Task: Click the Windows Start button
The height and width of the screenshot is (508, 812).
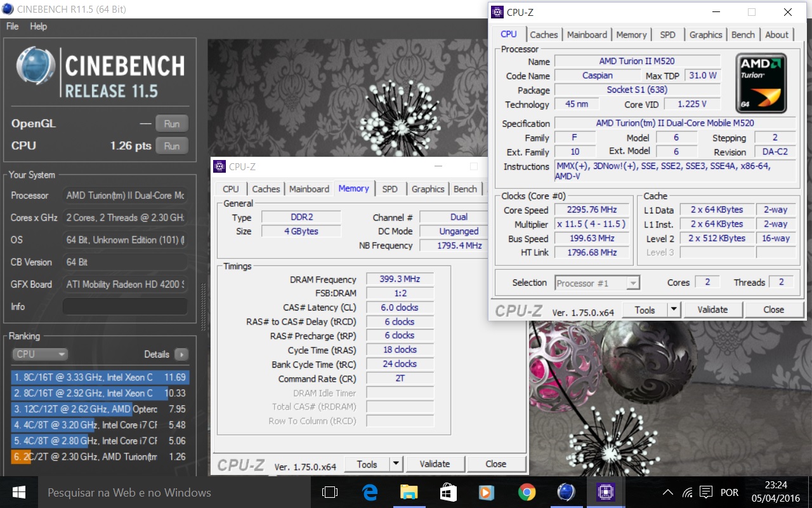Action: coord(18,492)
